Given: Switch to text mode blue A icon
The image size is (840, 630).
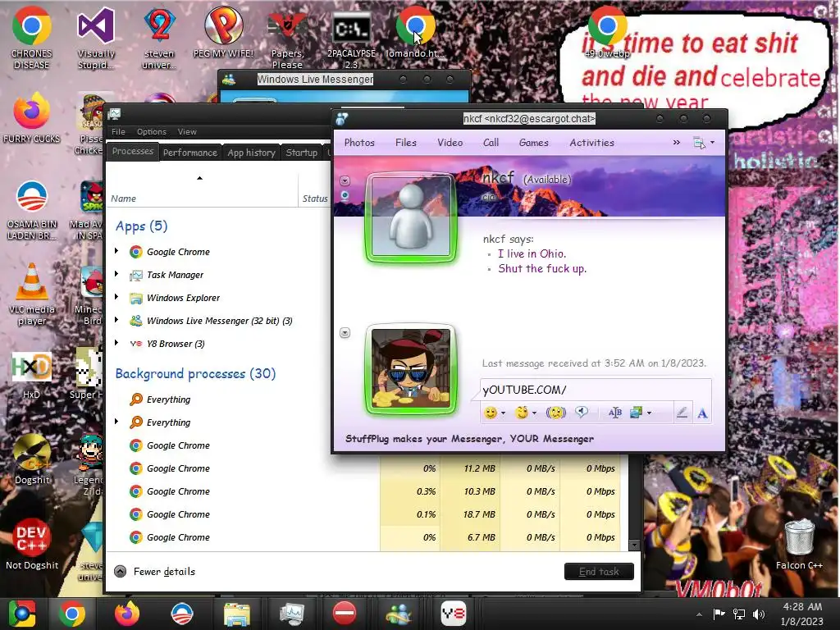Looking at the screenshot, I should click(x=702, y=413).
